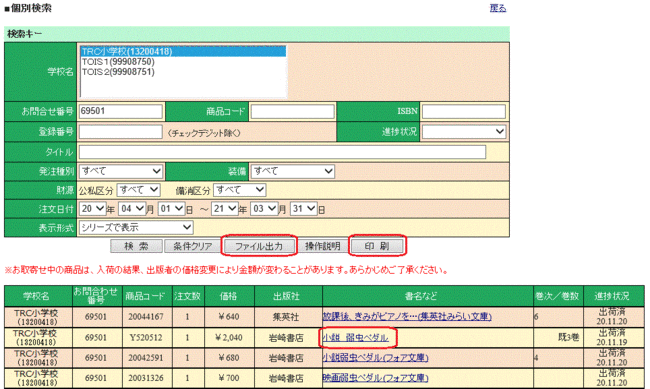Focus the ISBN input field
The image size is (650, 389).
(x=463, y=111)
